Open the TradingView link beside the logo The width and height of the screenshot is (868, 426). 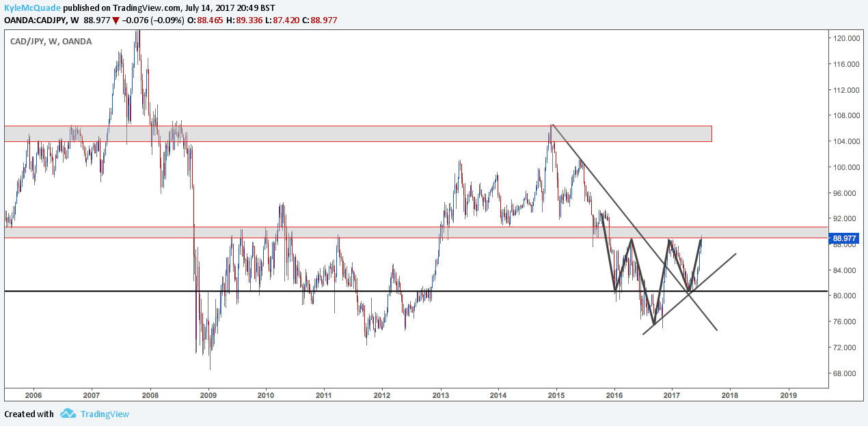(105, 414)
